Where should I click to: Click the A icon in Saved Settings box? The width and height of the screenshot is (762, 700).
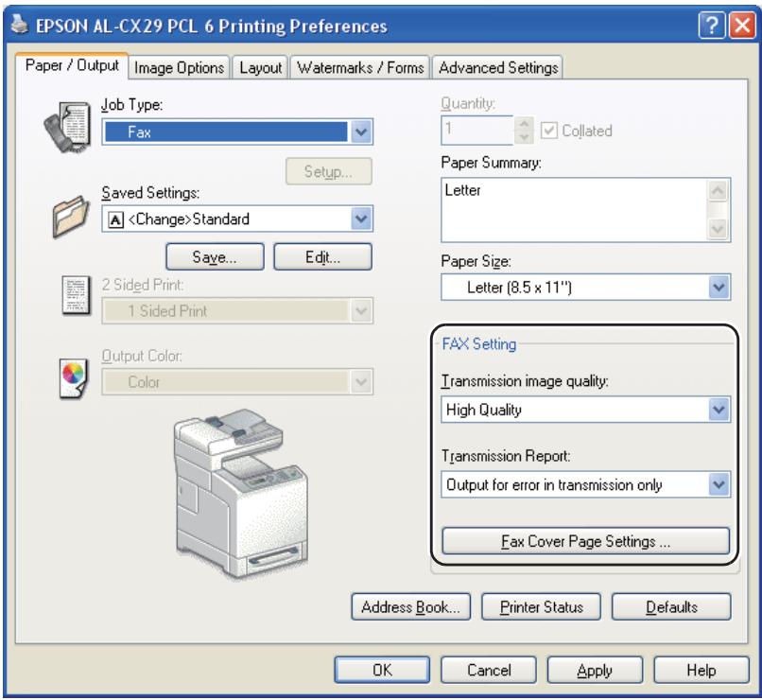point(115,219)
